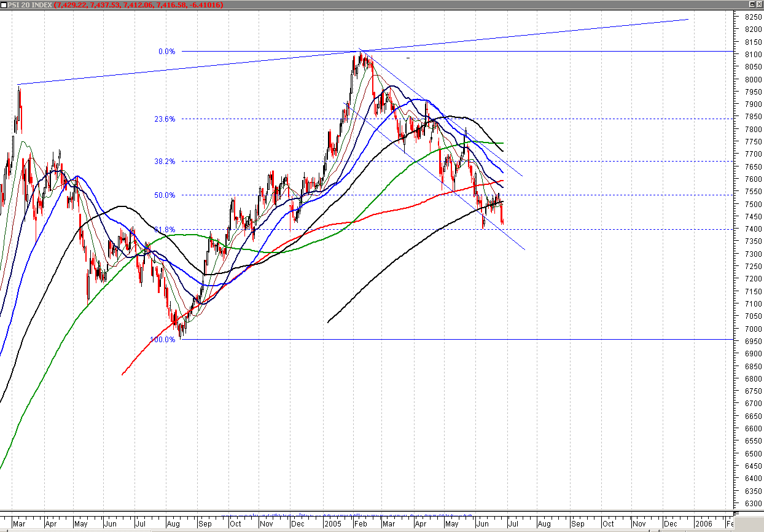Close the PSI 20 INDEX chart window
Screen dimensions: 764x532
[x=758, y=4]
